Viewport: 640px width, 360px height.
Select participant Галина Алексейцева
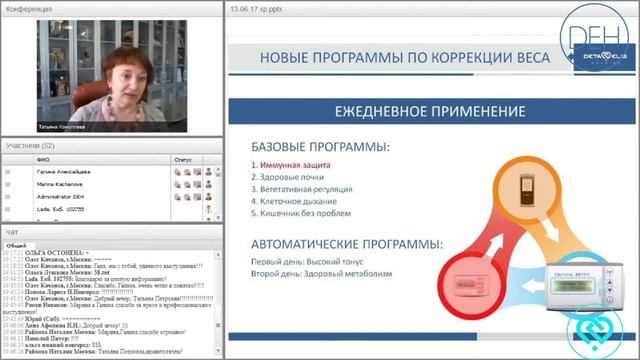[x=63, y=172]
